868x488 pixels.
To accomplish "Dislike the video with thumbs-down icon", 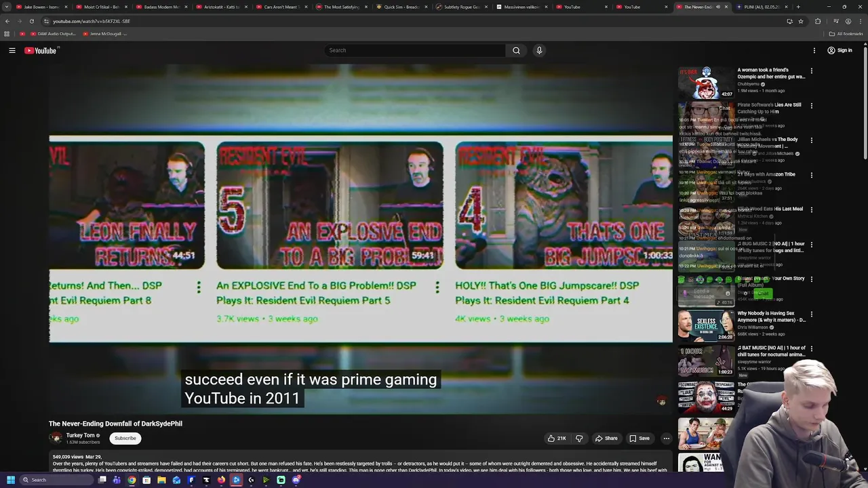I will [x=579, y=439].
